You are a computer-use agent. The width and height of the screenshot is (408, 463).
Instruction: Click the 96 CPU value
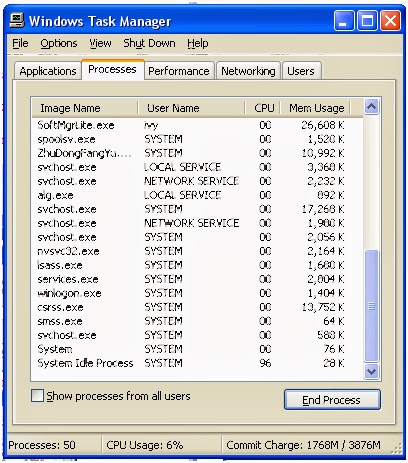265,363
